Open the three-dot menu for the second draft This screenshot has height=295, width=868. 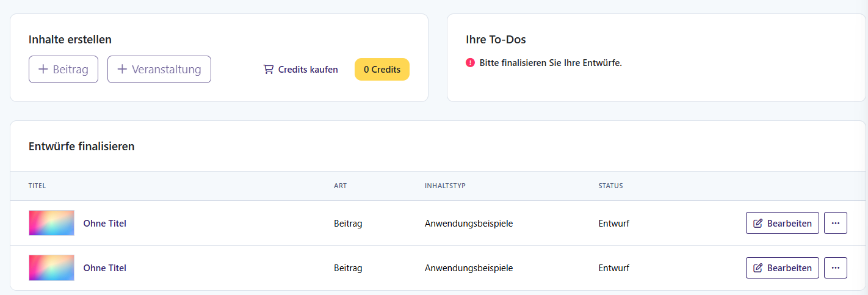(835, 268)
